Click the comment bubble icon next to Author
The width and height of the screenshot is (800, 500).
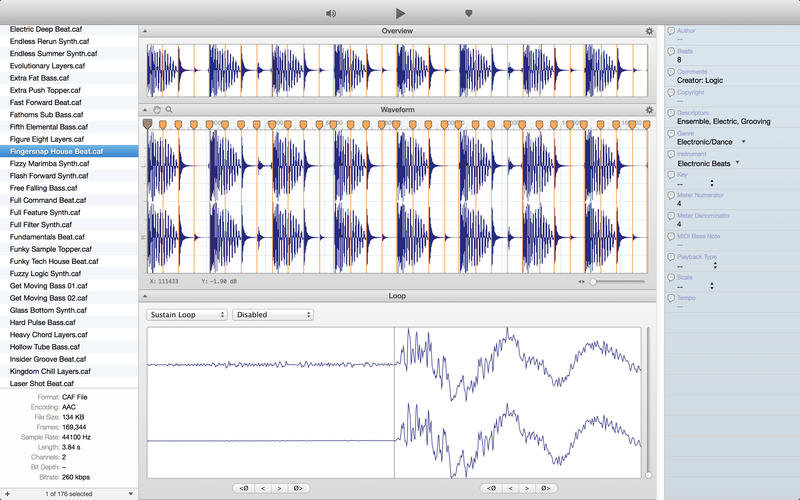coord(671,31)
